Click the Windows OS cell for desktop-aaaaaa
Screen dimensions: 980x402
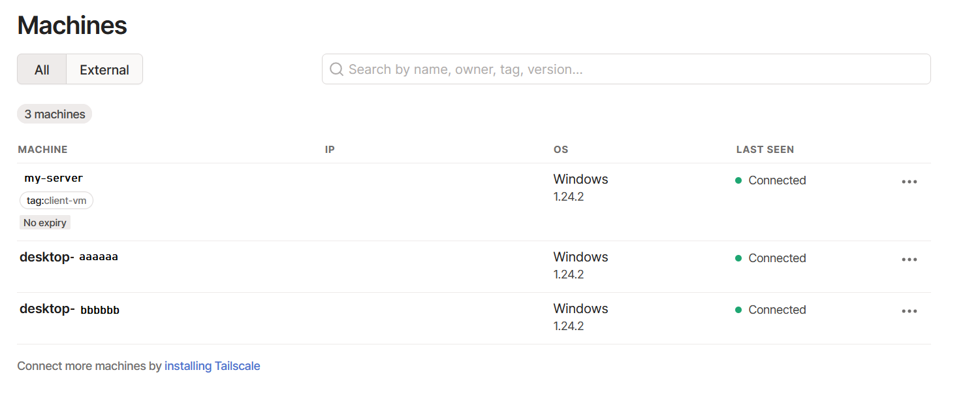(580, 257)
